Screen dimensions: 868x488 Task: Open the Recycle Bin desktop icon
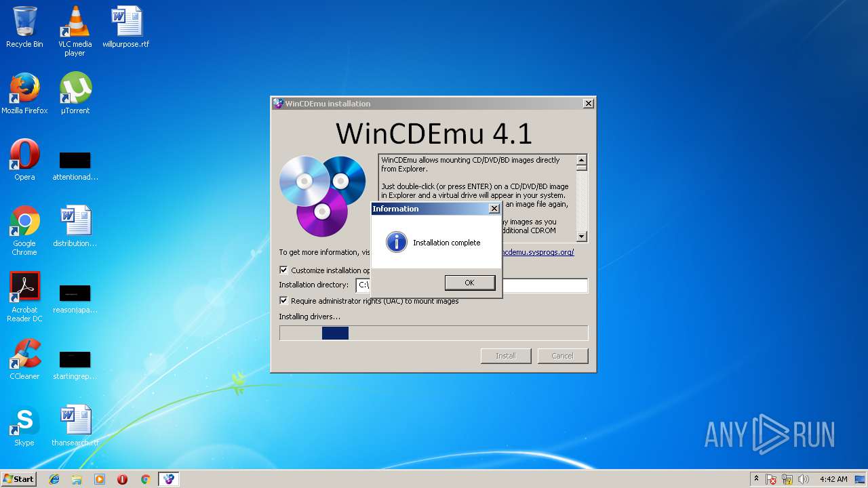(x=24, y=27)
